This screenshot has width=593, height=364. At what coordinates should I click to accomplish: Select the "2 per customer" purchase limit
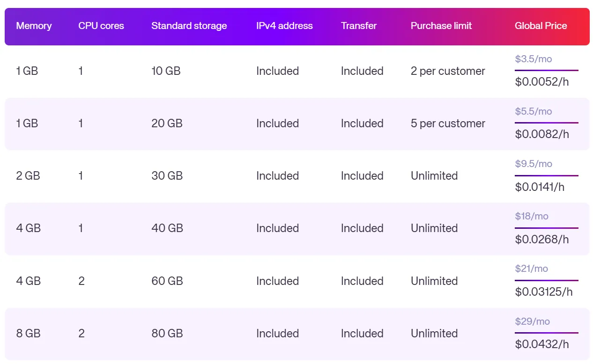pyautogui.click(x=448, y=71)
